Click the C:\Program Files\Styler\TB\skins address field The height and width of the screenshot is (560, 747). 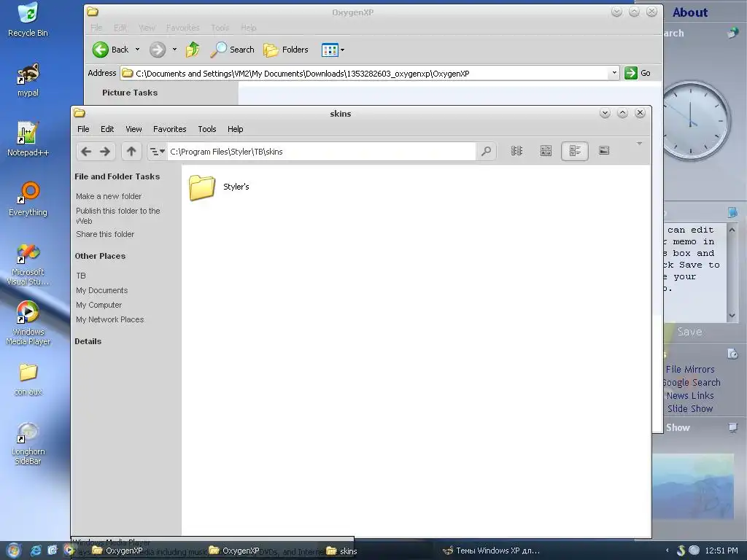[x=321, y=152]
